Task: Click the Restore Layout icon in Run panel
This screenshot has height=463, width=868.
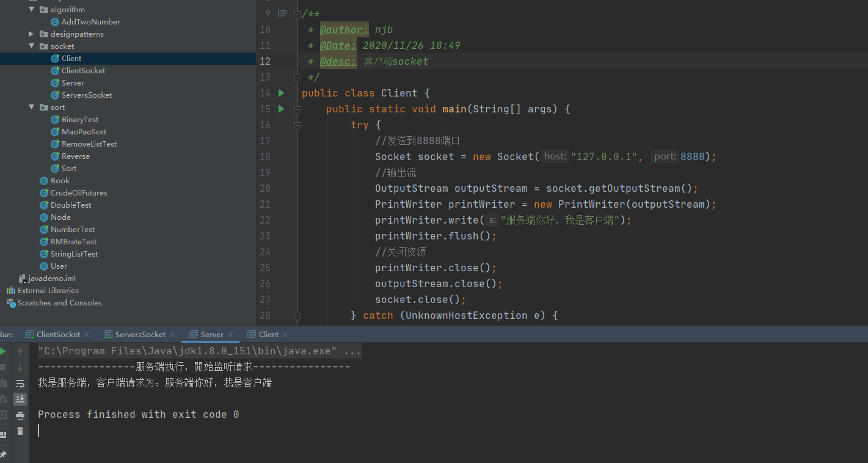Action: click(x=3, y=434)
